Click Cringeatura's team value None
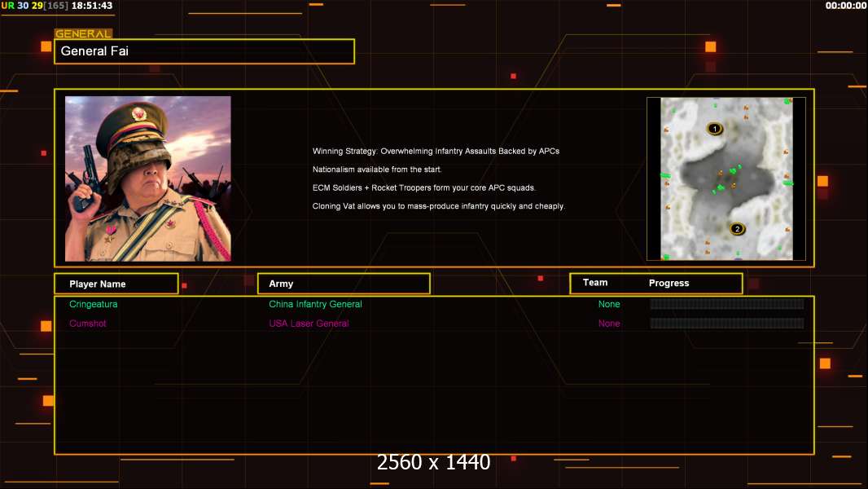 pos(609,304)
